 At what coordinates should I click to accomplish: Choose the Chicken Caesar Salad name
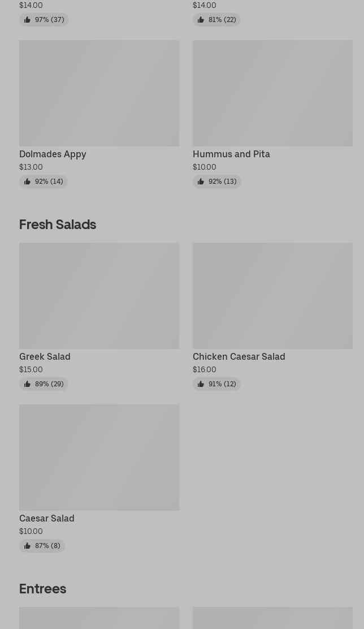239,356
